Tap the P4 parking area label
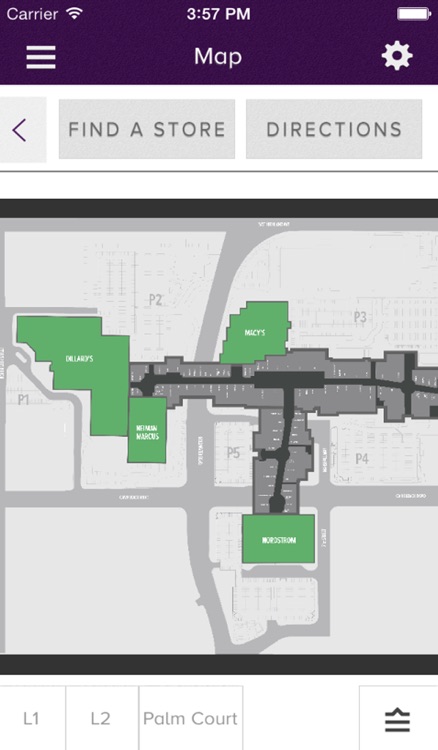 point(362,459)
